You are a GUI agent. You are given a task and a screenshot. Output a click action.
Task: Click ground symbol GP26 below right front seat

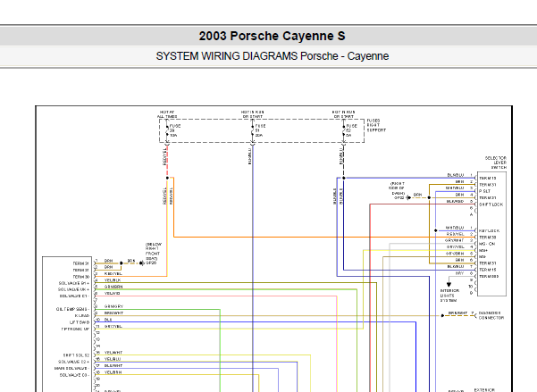point(142,263)
